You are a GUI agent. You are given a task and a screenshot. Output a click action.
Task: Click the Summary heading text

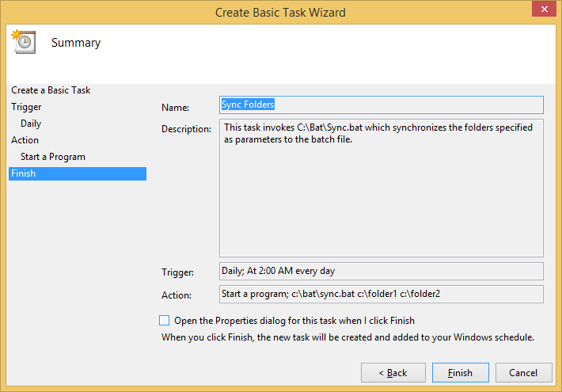[76, 43]
